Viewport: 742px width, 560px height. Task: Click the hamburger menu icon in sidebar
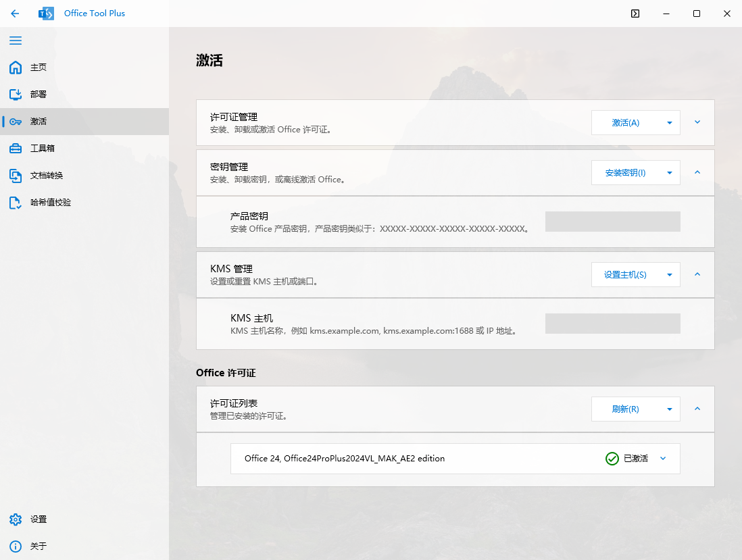[16, 41]
